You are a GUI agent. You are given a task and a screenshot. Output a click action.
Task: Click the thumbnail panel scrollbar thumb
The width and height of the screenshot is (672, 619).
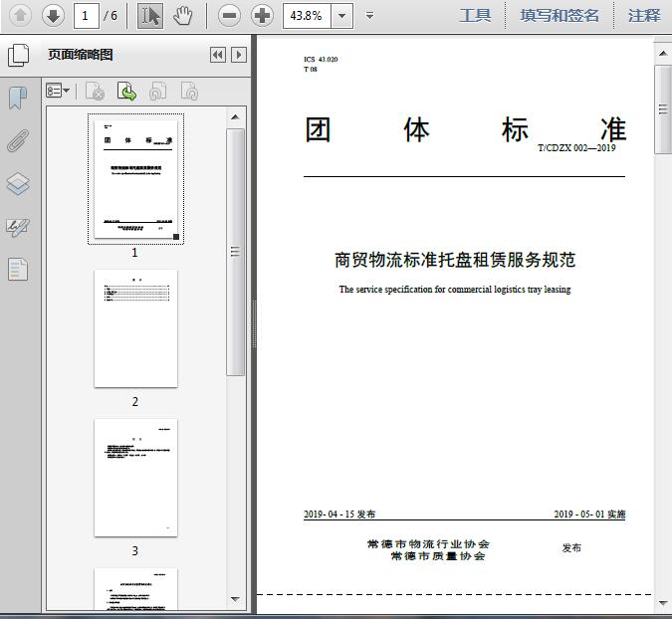(235, 252)
